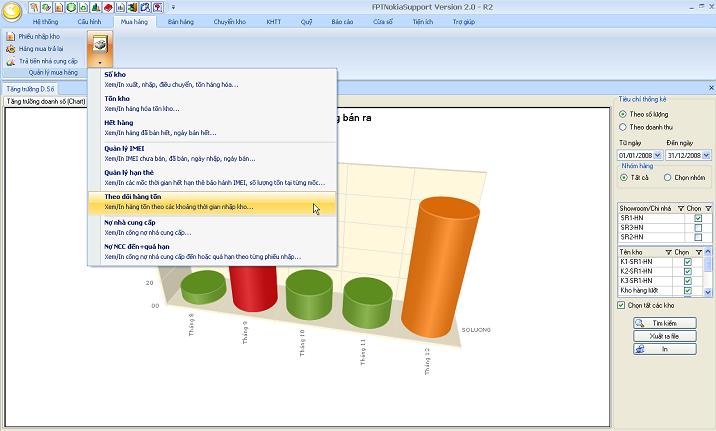Click the Tăng trưởng doanh số (Chart) tab
Image resolution: width=716 pixels, height=431 pixels.
(46, 101)
